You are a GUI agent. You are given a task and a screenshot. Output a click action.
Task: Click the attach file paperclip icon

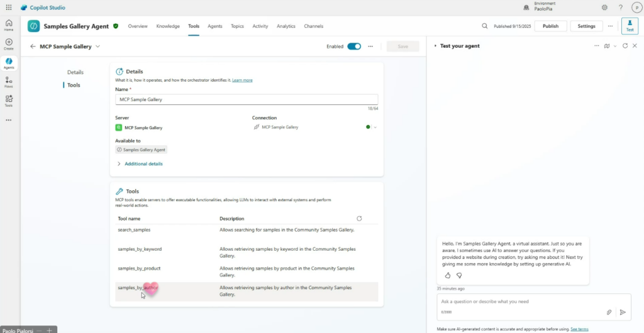click(x=609, y=312)
